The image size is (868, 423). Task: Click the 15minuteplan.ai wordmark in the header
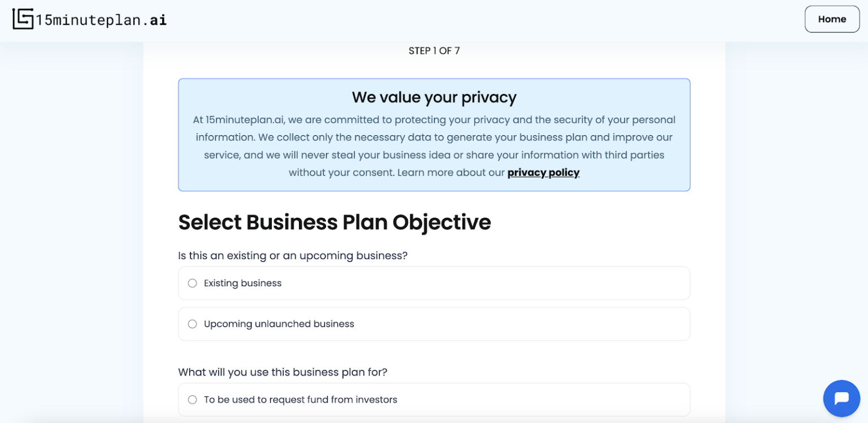click(99, 19)
